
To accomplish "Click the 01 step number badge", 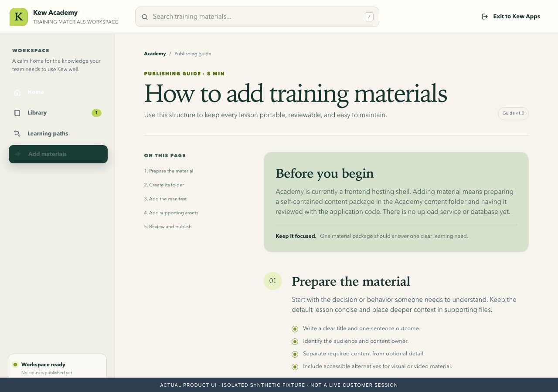I will click(x=273, y=281).
